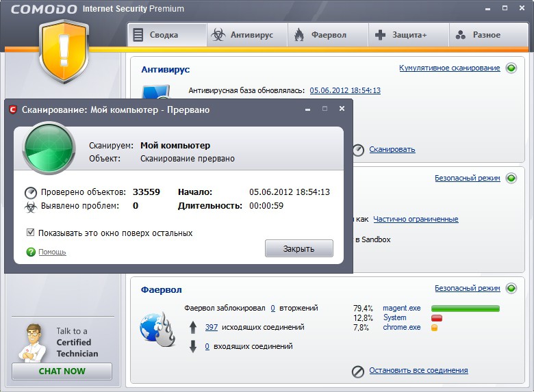Open the 397 outgoing connections link
The width and height of the screenshot is (534, 392).
coord(211,327)
